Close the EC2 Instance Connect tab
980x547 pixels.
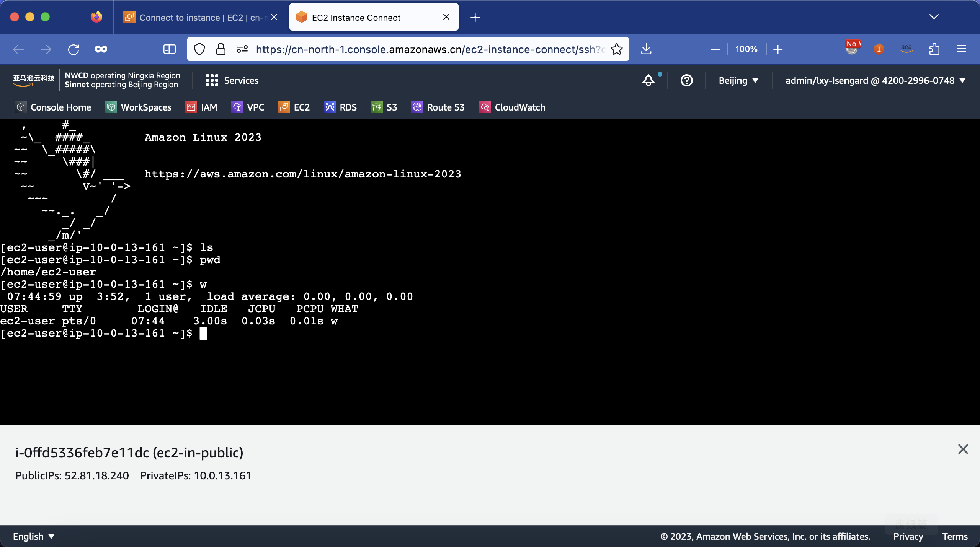(x=446, y=17)
